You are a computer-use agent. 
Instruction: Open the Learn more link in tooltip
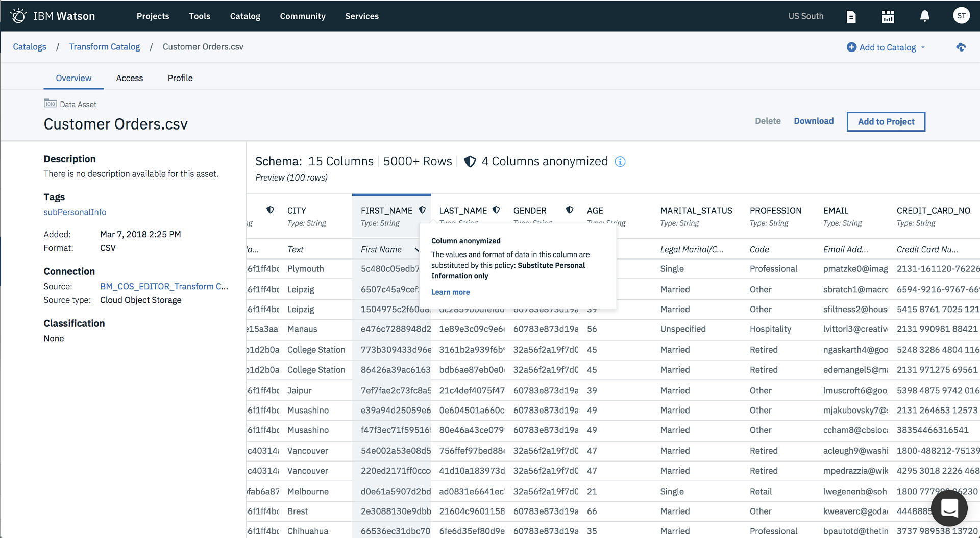click(x=450, y=292)
